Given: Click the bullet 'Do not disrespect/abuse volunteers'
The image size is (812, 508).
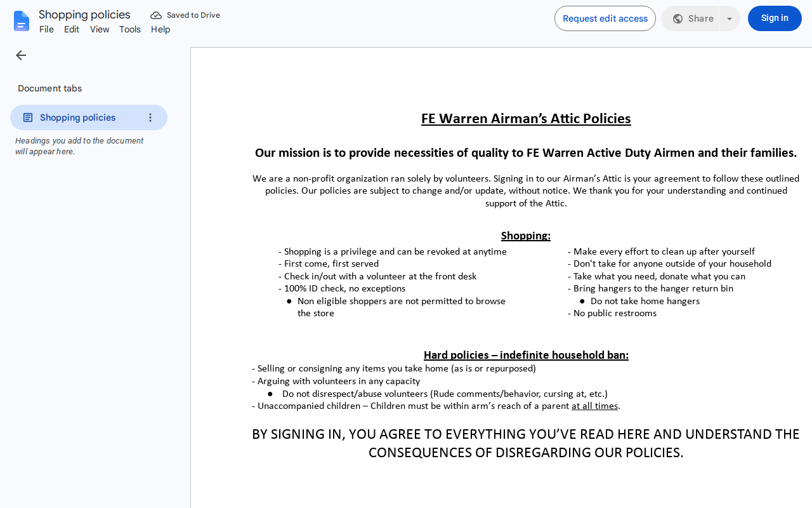Looking at the screenshot, I should click(x=445, y=394).
